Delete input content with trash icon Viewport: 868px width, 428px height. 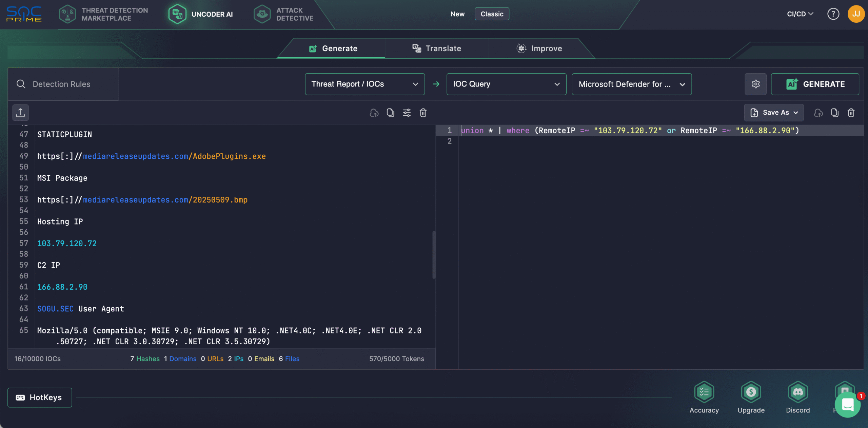pos(423,113)
